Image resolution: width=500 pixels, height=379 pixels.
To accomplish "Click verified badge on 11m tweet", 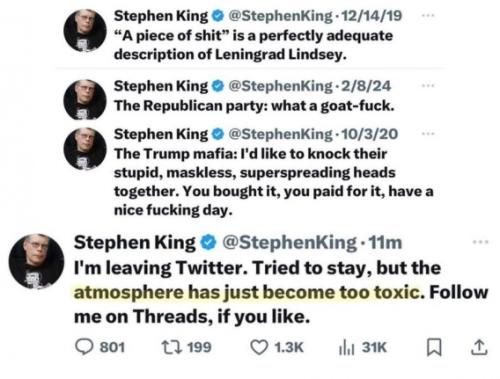I will [208, 242].
